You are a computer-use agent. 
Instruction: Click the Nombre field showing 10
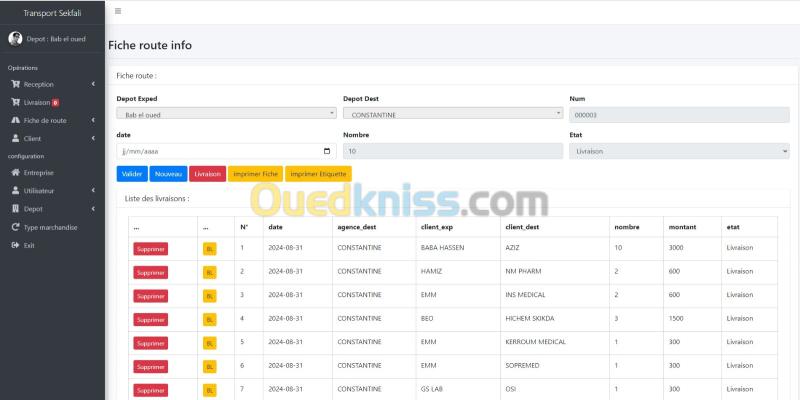click(x=453, y=151)
